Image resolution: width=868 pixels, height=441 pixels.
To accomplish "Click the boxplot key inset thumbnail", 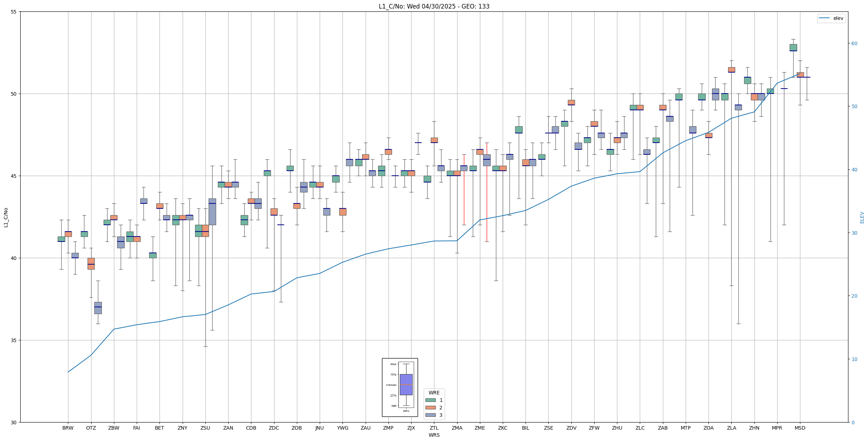I will click(399, 387).
